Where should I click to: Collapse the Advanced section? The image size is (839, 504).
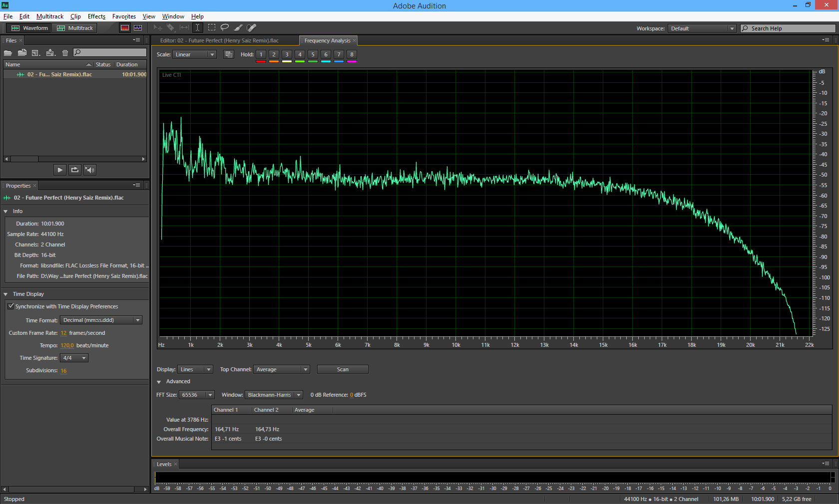coord(159,382)
